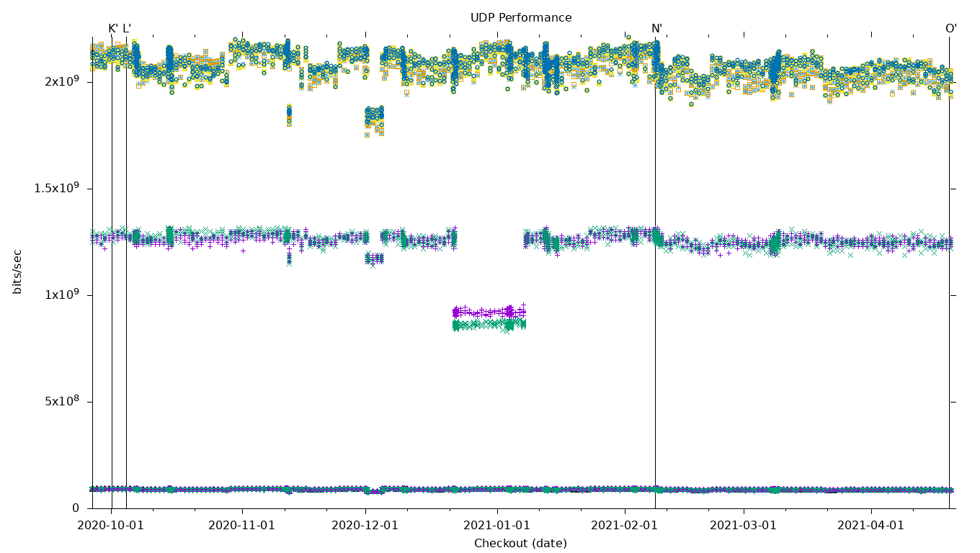Click the 2021-04-01 date label
Viewport: 980px width, 553px height.
point(870,526)
